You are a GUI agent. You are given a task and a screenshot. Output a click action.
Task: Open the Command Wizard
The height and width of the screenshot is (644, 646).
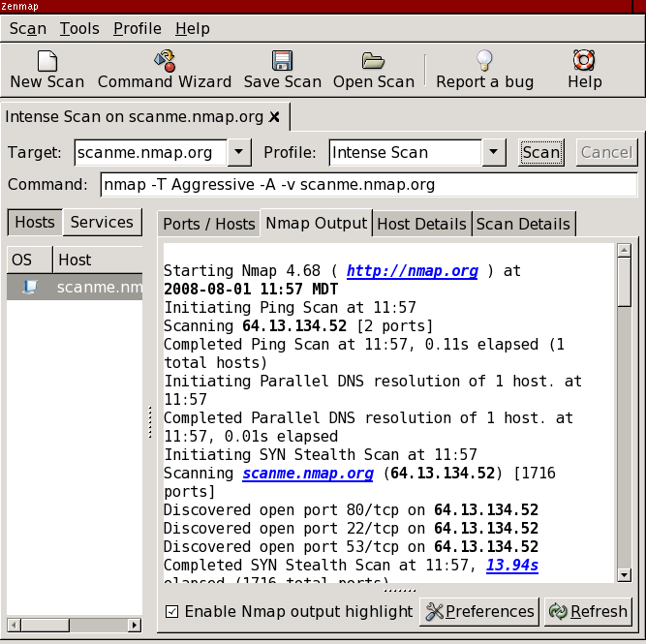[x=165, y=70]
